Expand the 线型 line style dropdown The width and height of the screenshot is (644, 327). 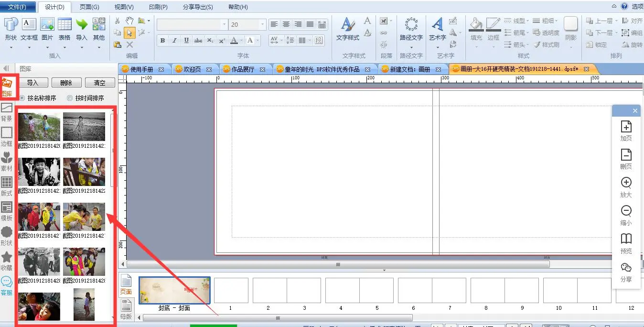tap(516, 21)
